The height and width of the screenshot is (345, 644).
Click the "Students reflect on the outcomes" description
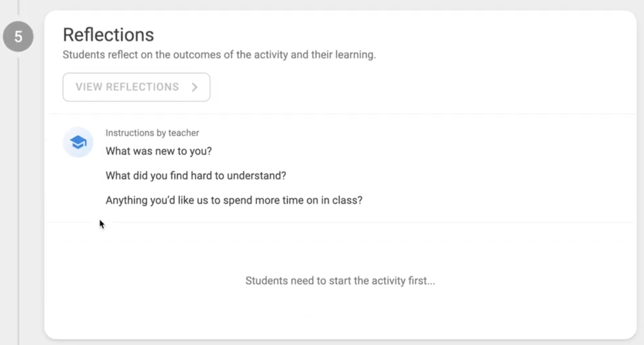pyautogui.click(x=219, y=55)
